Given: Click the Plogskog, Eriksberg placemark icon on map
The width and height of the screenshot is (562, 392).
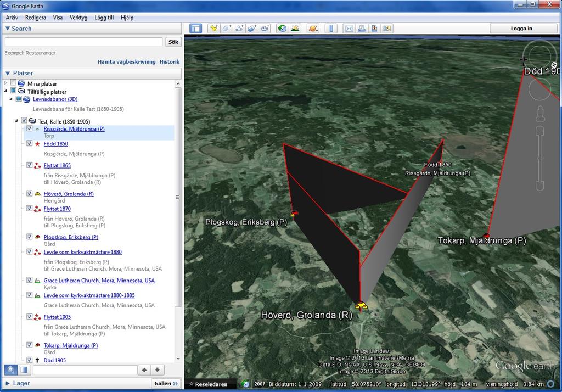Looking at the screenshot, I should tap(294, 213).
